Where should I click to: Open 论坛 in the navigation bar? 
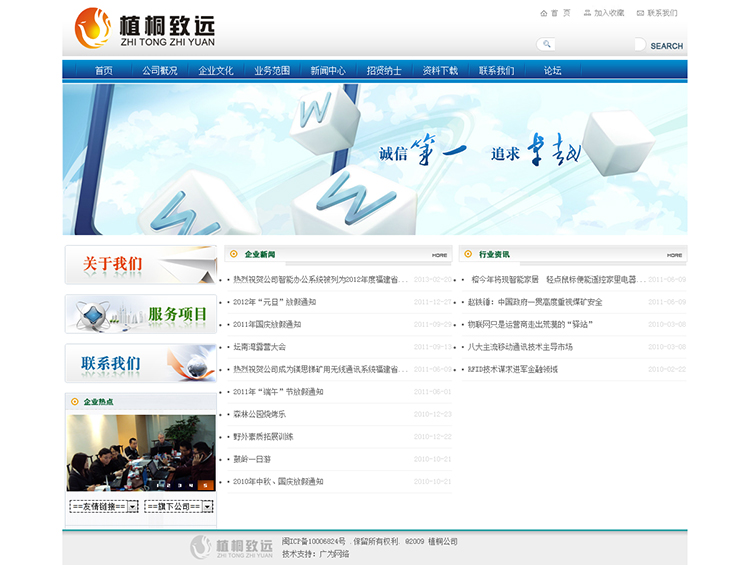point(552,71)
